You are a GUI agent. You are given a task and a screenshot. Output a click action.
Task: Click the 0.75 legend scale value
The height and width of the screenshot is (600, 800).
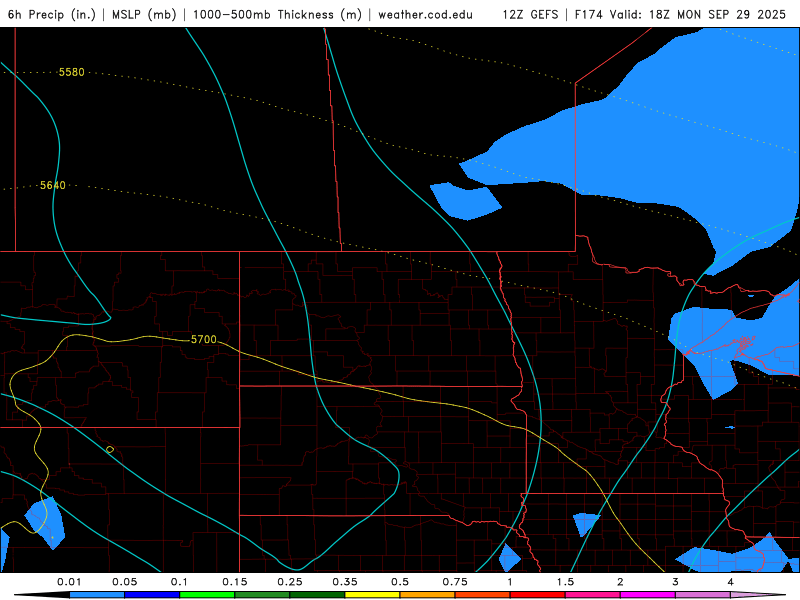455,582
